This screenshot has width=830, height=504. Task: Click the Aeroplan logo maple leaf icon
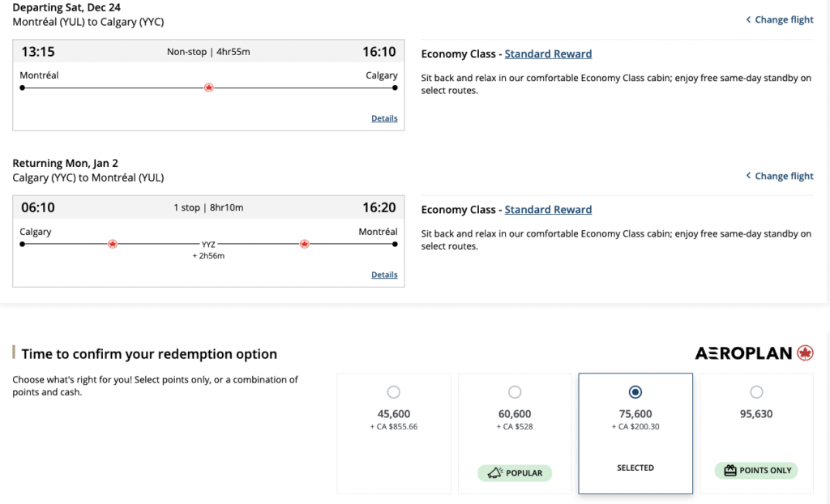805,353
